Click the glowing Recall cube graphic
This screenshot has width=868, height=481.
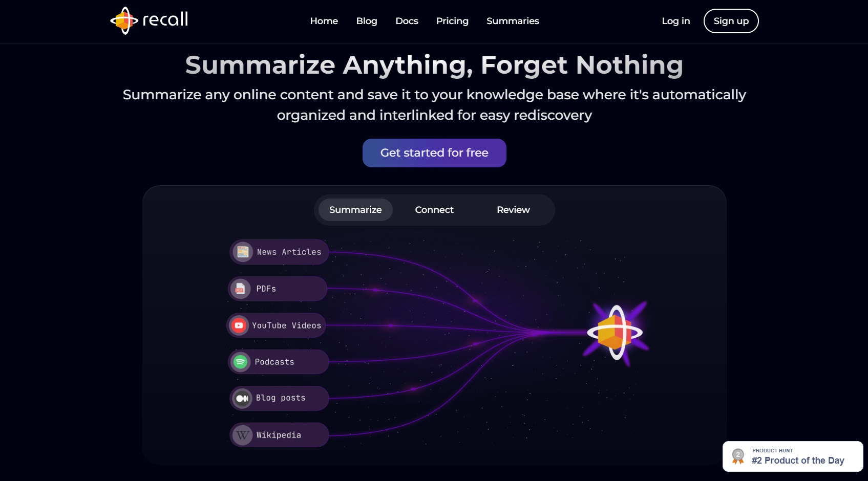[616, 333]
